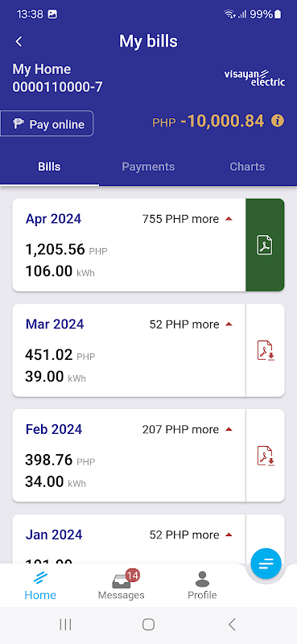The height and width of the screenshot is (644, 297).
Task: Go to the Profile section
Action: [x=202, y=585]
